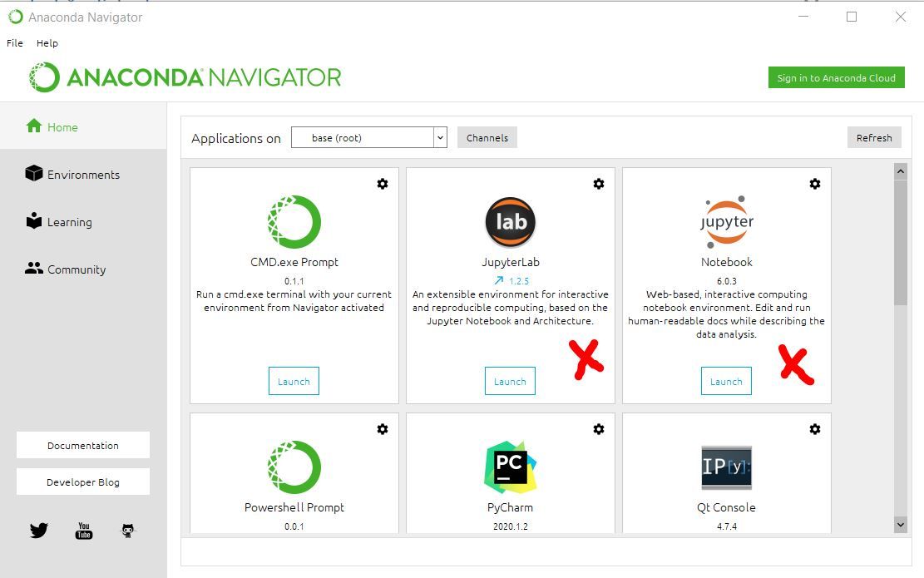The width and height of the screenshot is (924, 578).
Task: Click the JupyterLab title text
Action: (x=511, y=262)
